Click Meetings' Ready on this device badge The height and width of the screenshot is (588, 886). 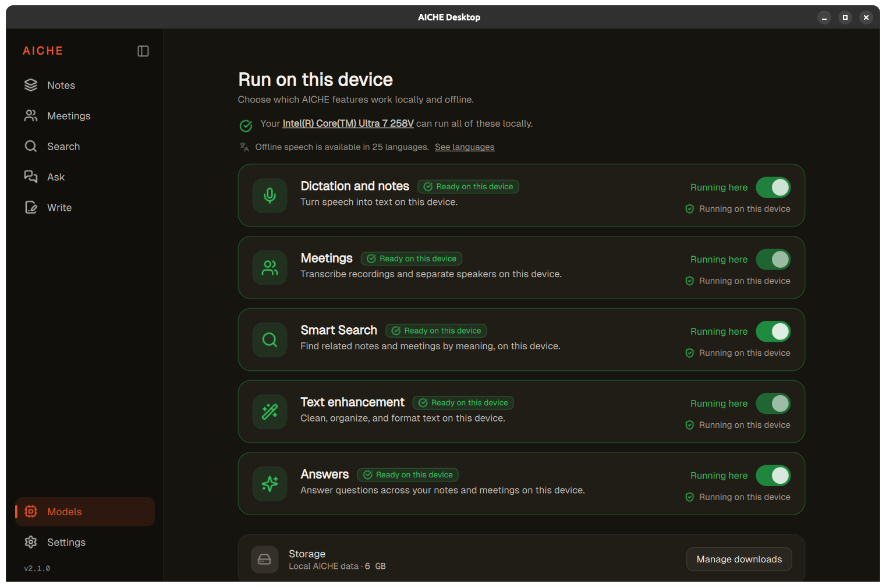pos(412,258)
